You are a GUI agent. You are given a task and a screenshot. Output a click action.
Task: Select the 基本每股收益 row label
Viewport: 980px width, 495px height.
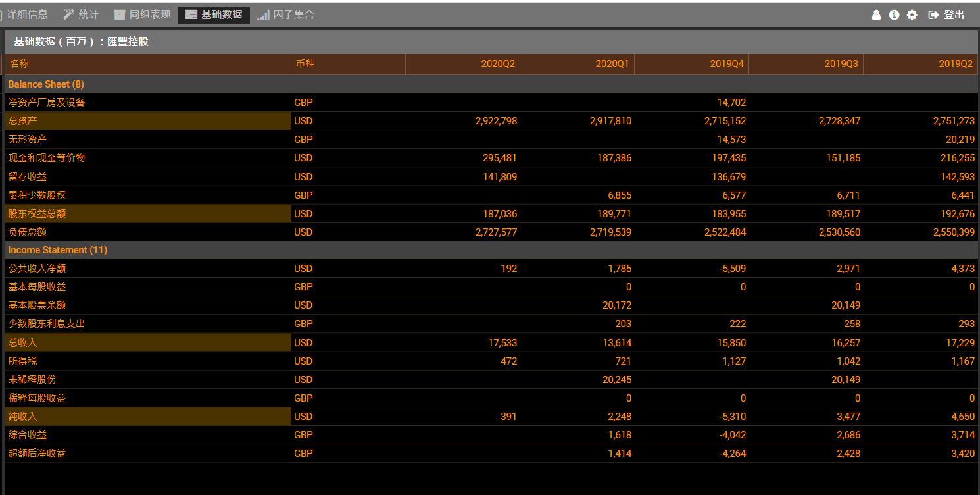tap(37, 287)
